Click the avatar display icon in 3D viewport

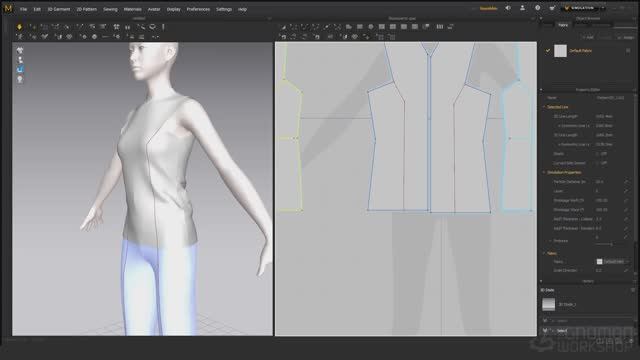(20, 60)
